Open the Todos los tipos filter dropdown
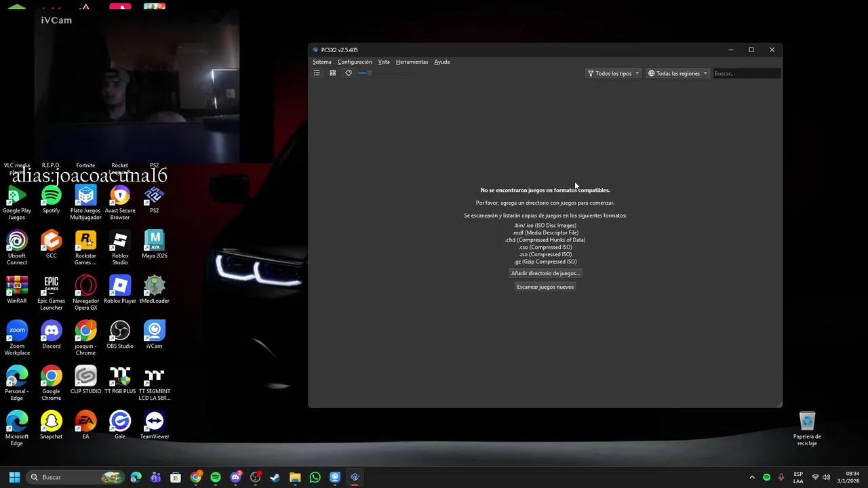The width and height of the screenshot is (868, 488). (x=614, y=73)
